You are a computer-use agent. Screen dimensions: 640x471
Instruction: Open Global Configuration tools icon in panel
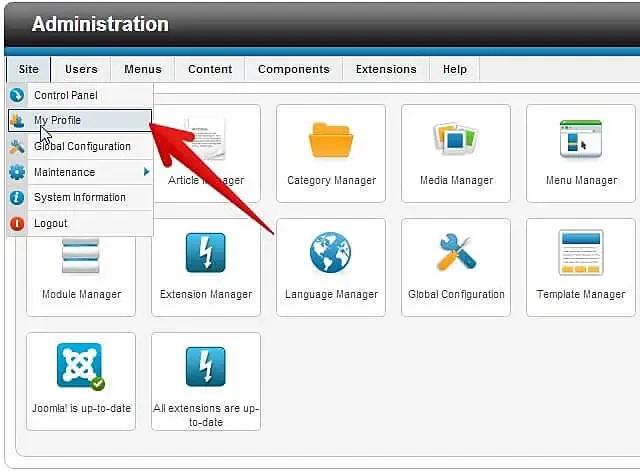[x=456, y=252]
